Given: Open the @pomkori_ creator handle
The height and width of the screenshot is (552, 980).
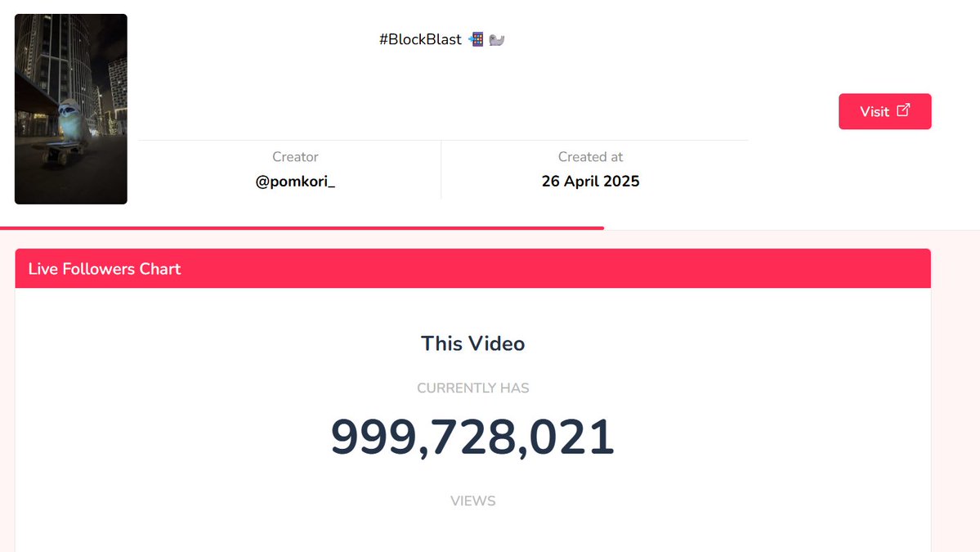Looking at the screenshot, I should pyautogui.click(x=295, y=182).
